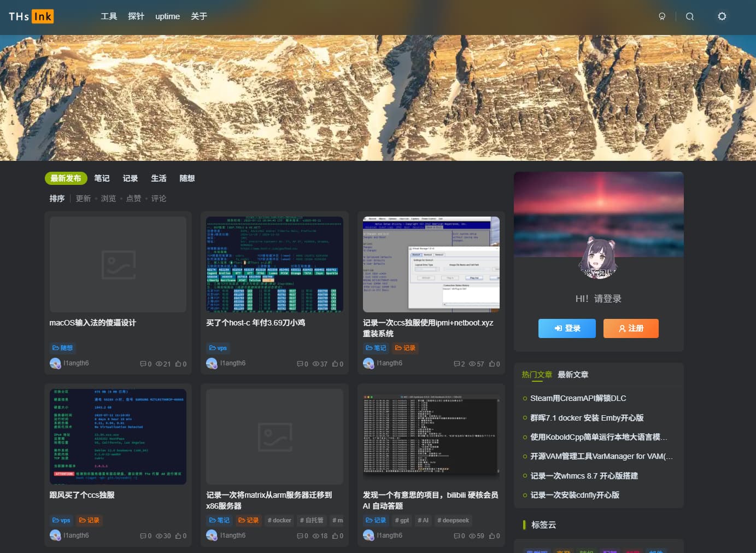Open hot article Steam用CreamAPI解锁DLC
Viewport: 756px width, 553px height.
(578, 398)
